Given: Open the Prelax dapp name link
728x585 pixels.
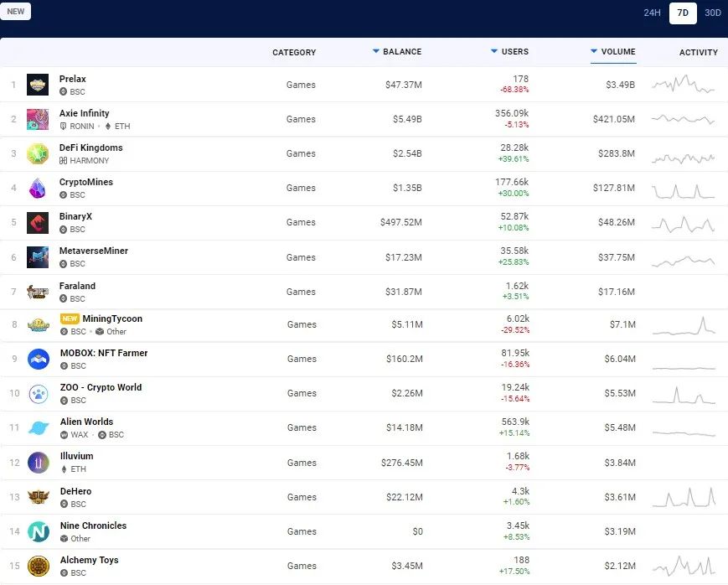Looking at the screenshot, I should click(x=72, y=79).
